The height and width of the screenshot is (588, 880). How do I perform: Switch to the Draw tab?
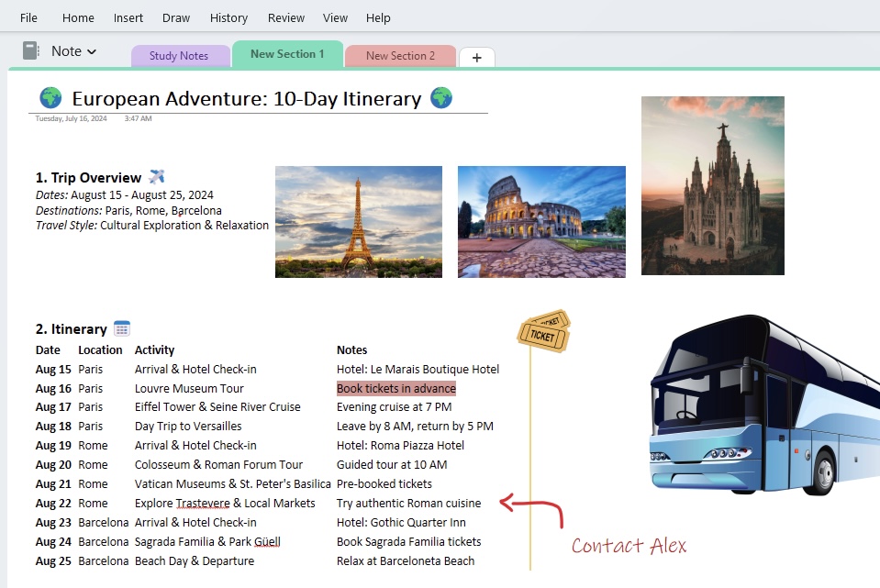176,18
